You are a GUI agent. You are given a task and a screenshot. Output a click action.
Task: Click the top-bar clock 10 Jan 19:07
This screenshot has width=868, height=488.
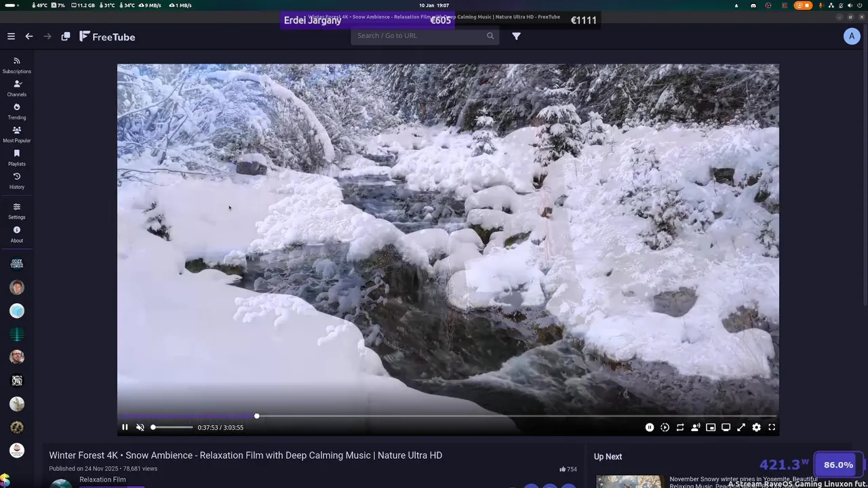pos(434,5)
